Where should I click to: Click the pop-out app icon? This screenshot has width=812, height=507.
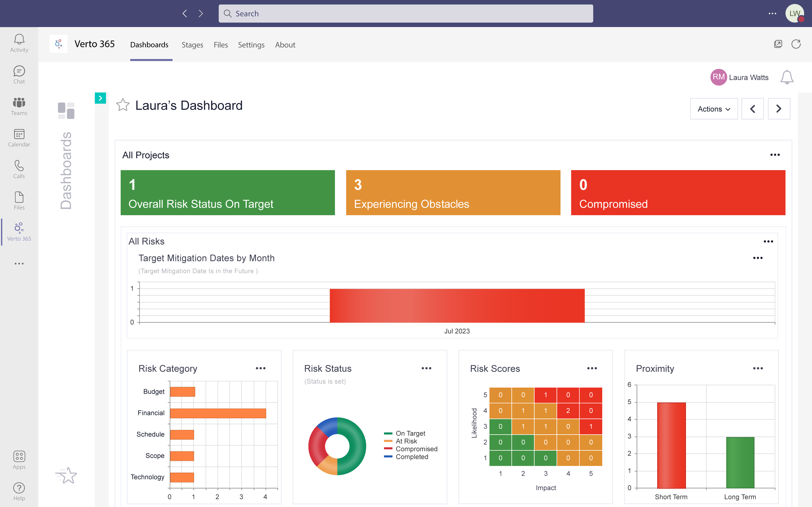click(x=778, y=44)
